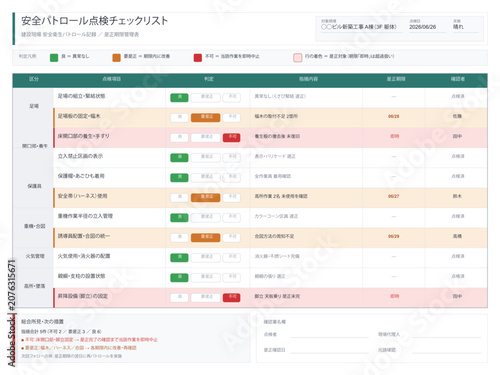This screenshot has height=375, width=500.
Task: Click deadline 06/27 in 安全帯 row
Action: click(394, 196)
